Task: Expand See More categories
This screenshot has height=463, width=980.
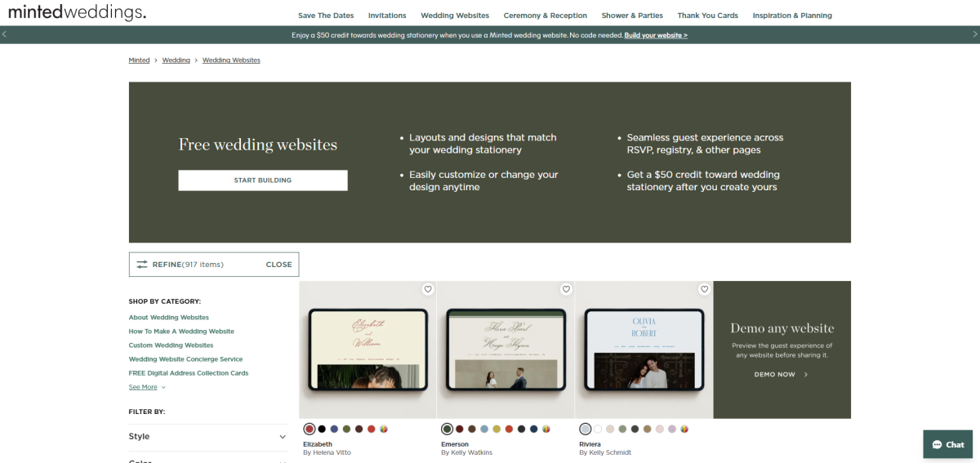Action: click(x=147, y=387)
